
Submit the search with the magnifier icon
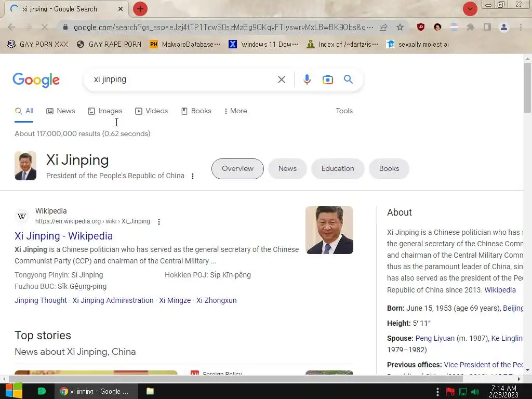tap(349, 79)
